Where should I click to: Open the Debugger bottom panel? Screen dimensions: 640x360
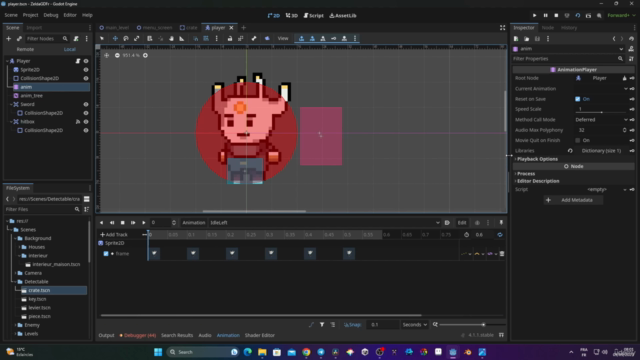tap(138, 336)
